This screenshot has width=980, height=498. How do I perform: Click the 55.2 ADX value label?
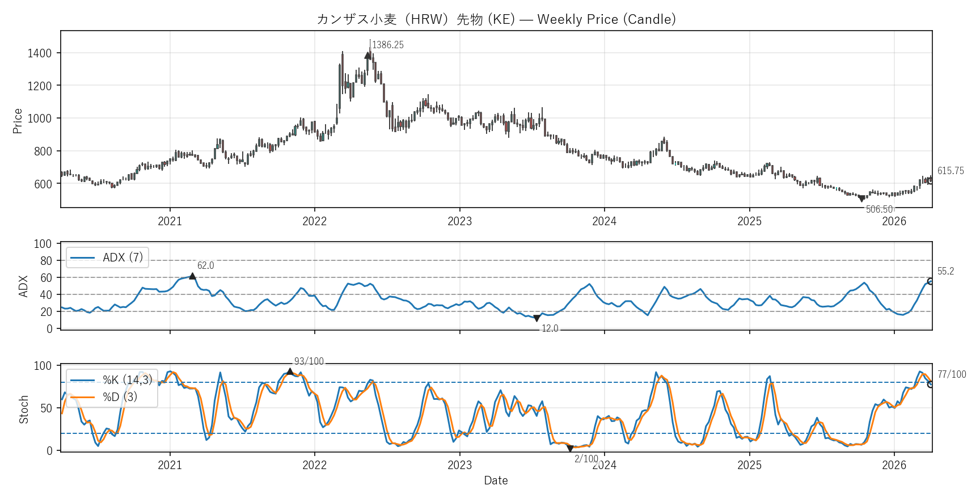945,271
